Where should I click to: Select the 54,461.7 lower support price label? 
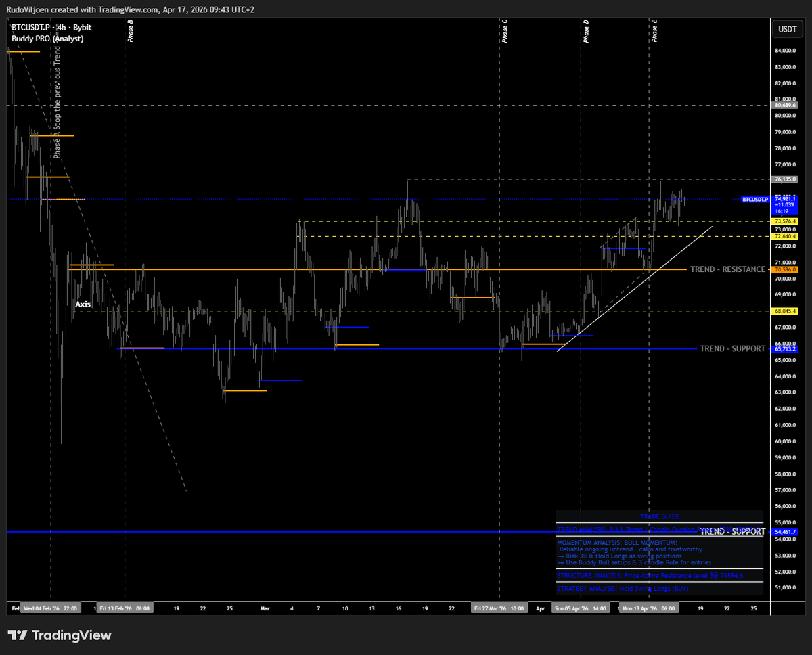coord(785,533)
